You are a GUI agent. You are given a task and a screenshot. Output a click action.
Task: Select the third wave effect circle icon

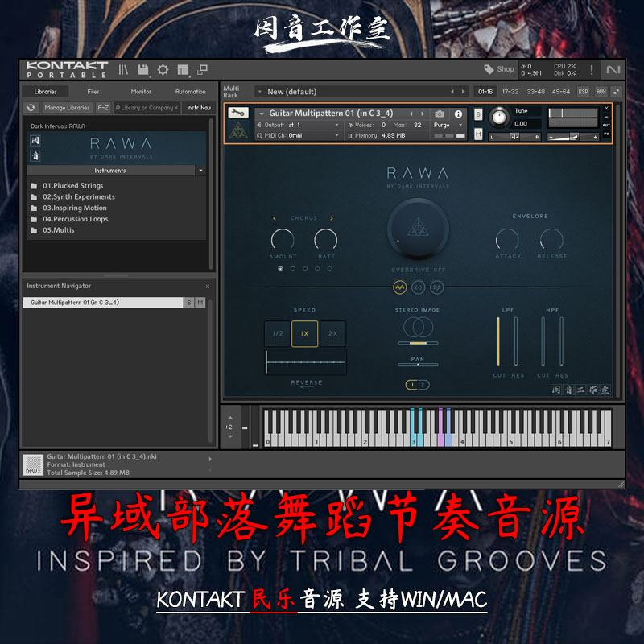click(437, 287)
